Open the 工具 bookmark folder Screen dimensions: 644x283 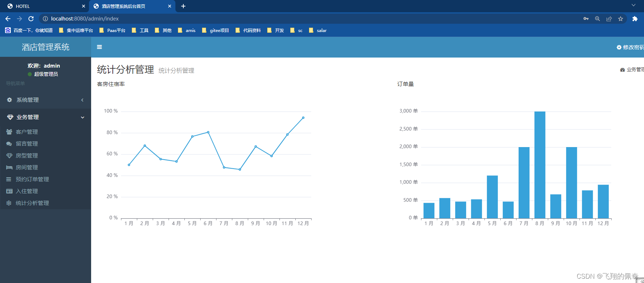coord(140,31)
